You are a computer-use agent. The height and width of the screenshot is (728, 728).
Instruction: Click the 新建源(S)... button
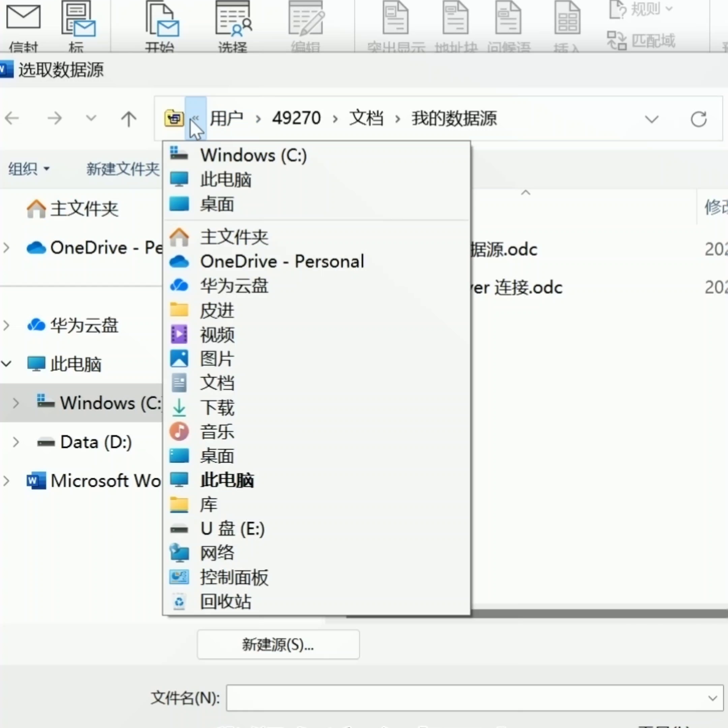(x=278, y=644)
